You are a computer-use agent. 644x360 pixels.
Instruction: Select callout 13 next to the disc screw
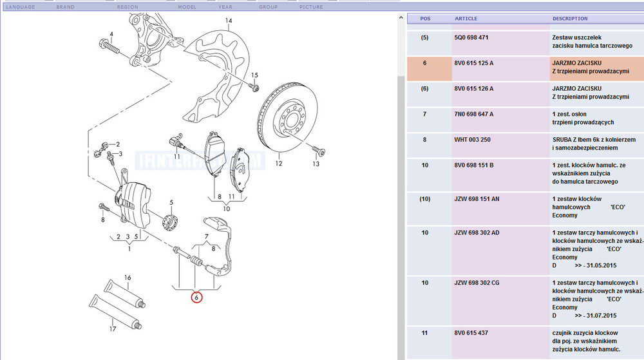(x=316, y=164)
